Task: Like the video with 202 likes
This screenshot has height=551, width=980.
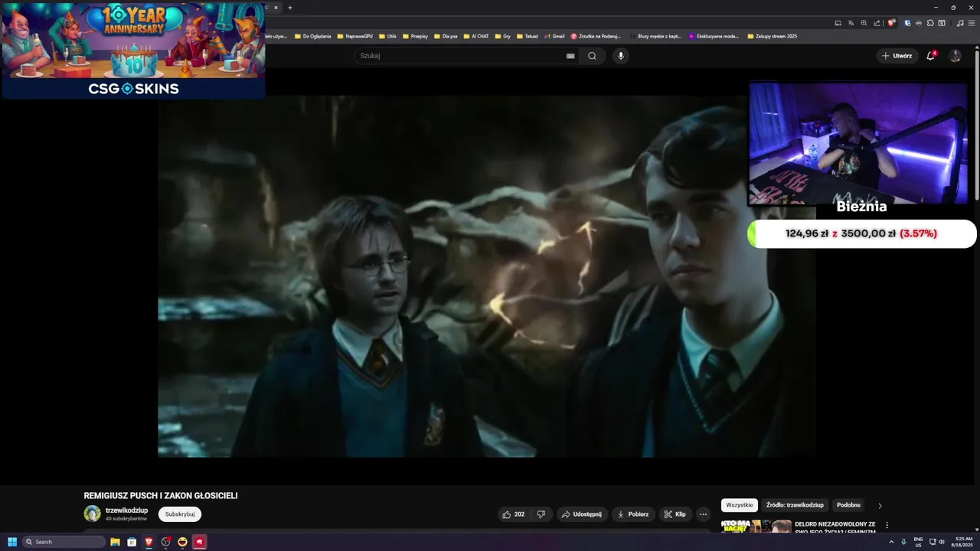Action: point(513,514)
